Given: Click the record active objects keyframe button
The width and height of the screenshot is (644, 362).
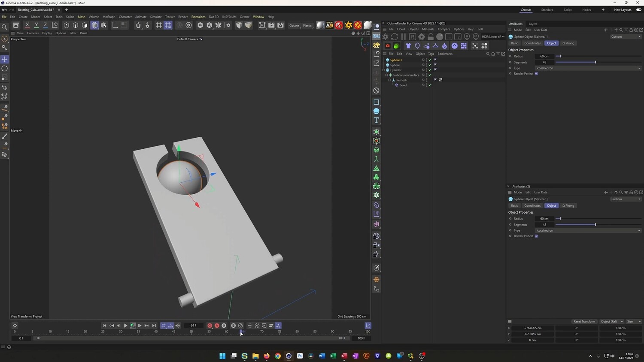Looking at the screenshot, I should pyautogui.click(x=210, y=326).
